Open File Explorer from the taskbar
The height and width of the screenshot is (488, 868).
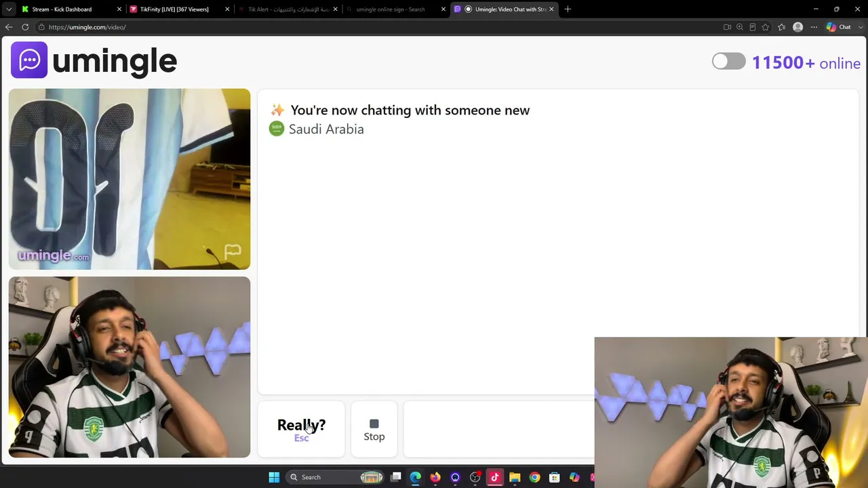[x=515, y=477]
